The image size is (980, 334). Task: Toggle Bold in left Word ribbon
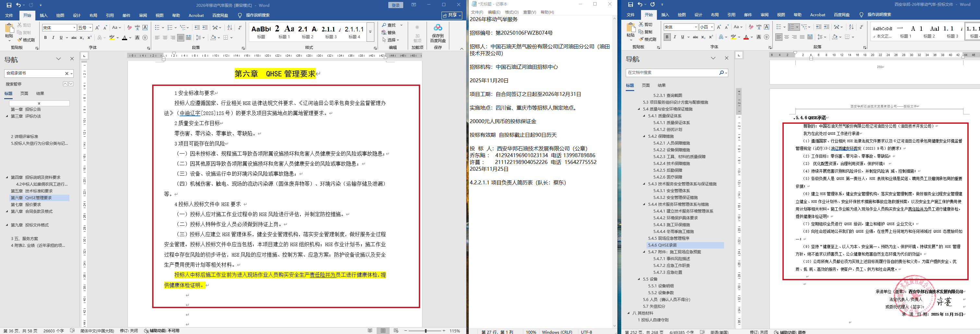click(45, 38)
